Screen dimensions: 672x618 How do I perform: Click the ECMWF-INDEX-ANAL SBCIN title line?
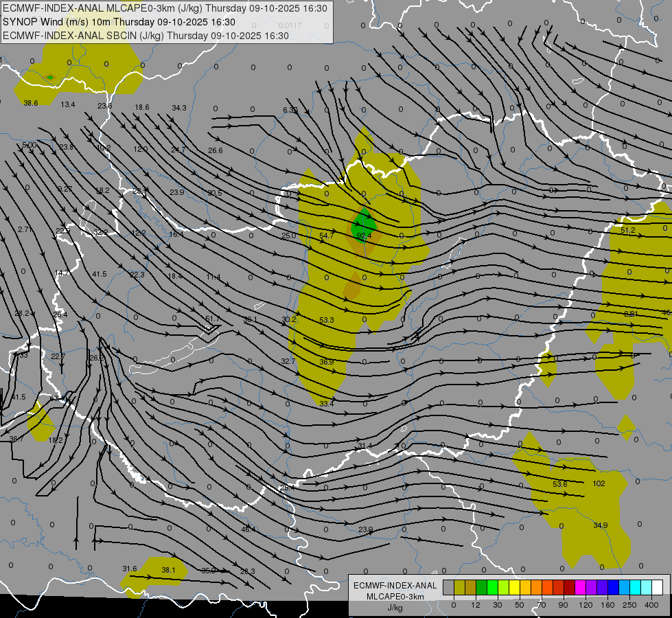[x=146, y=35]
